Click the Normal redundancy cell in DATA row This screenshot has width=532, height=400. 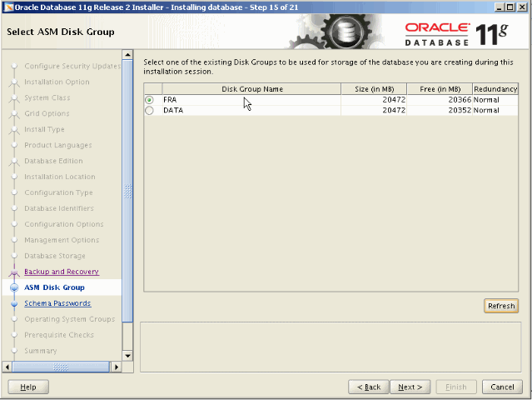coord(495,110)
